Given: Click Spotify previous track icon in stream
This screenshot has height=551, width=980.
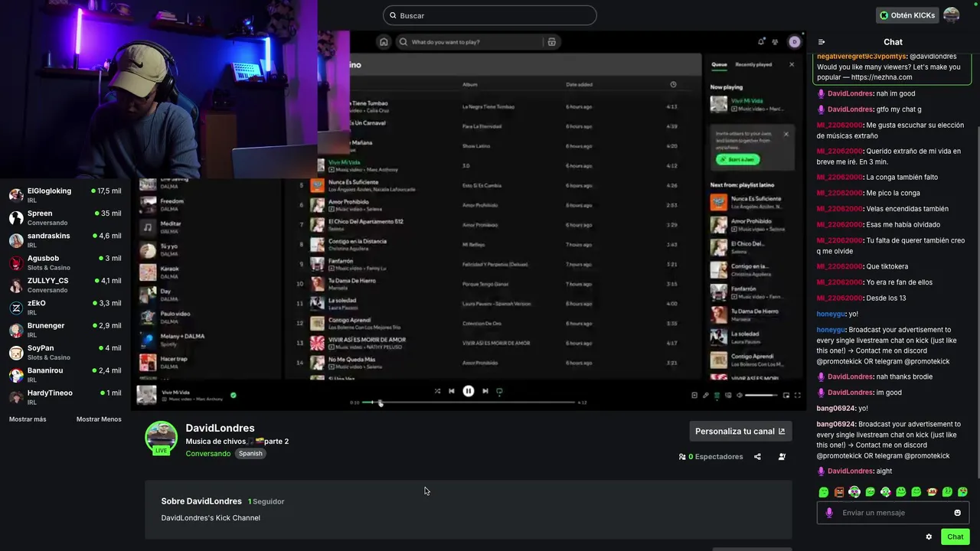Looking at the screenshot, I should 452,391.
